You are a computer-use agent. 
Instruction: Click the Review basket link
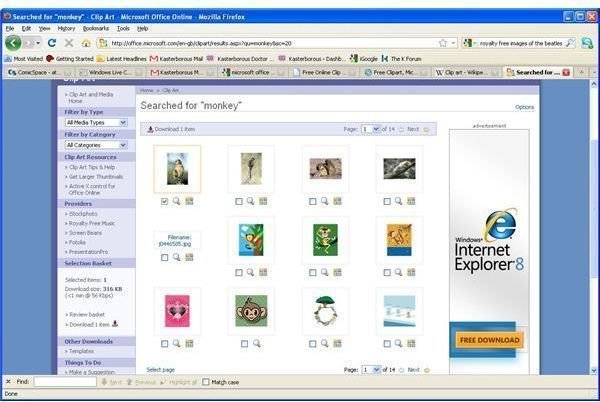click(x=87, y=314)
